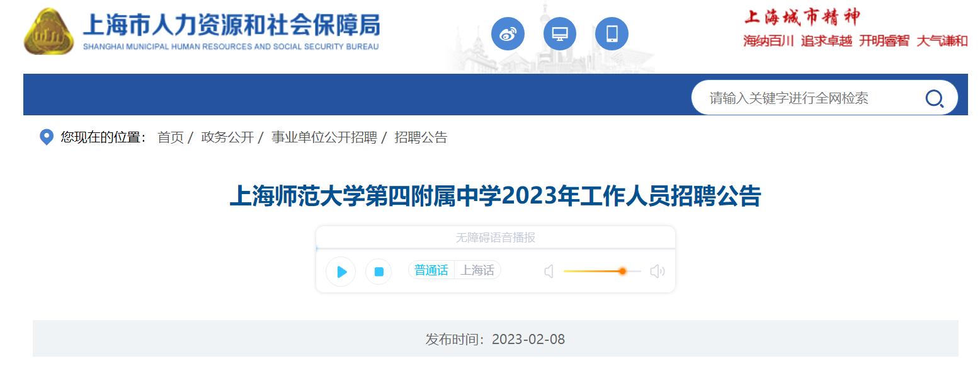Switch narration language to 普通话
Viewport: 980px width, 368px height.
click(431, 270)
